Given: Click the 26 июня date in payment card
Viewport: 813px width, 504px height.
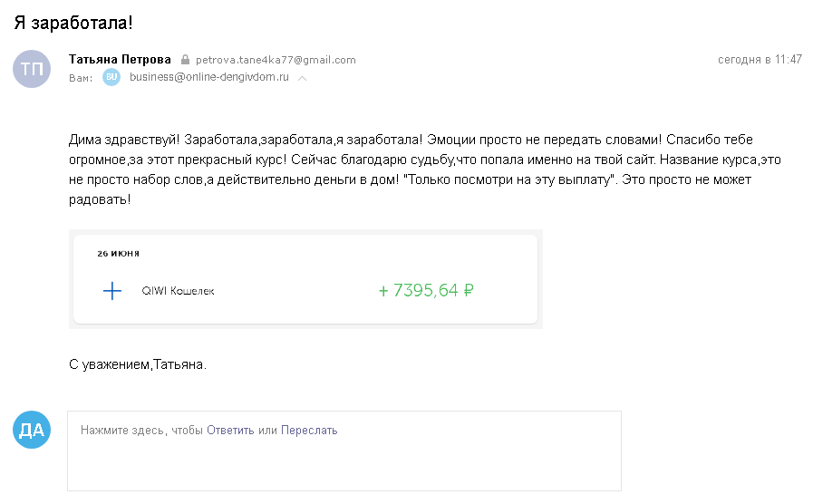Looking at the screenshot, I should [x=118, y=254].
